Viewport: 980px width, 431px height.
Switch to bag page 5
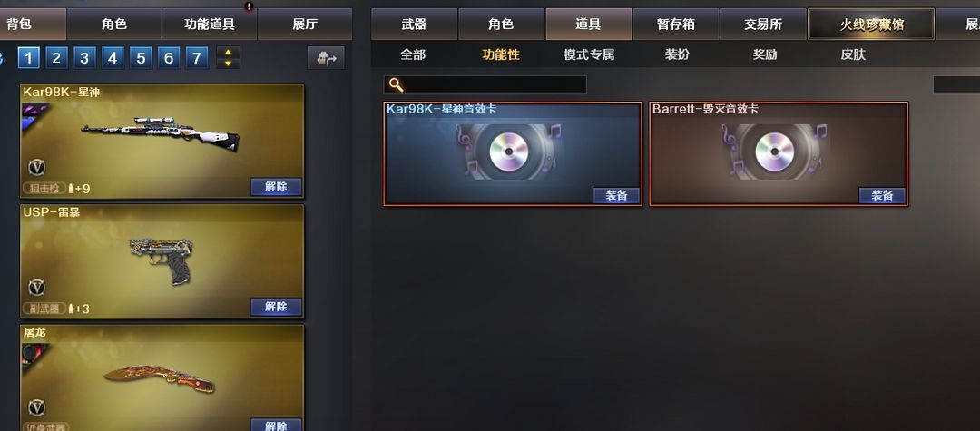point(141,59)
